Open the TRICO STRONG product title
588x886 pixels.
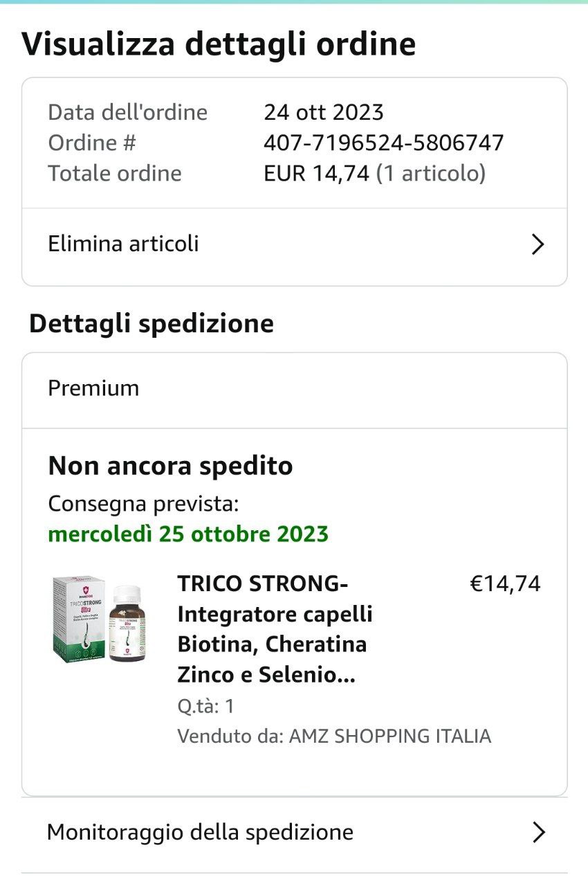(275, 629)
